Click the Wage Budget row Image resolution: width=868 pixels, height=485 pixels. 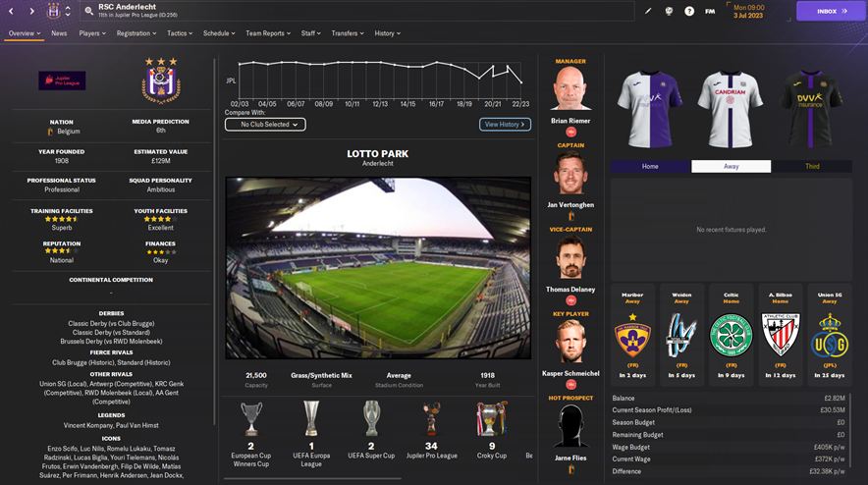click(729, 447)
